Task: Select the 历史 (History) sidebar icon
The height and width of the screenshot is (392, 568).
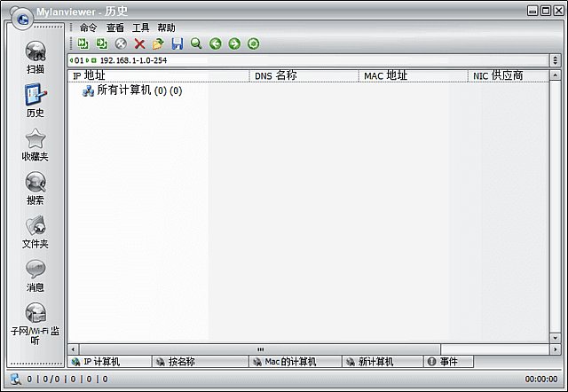Action: coord(35,95)
